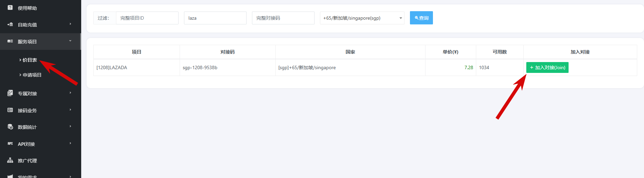Viewport: 644px width, 178px height.
Task: Select 价目表 submenu entry
Action: pos(30,60)
